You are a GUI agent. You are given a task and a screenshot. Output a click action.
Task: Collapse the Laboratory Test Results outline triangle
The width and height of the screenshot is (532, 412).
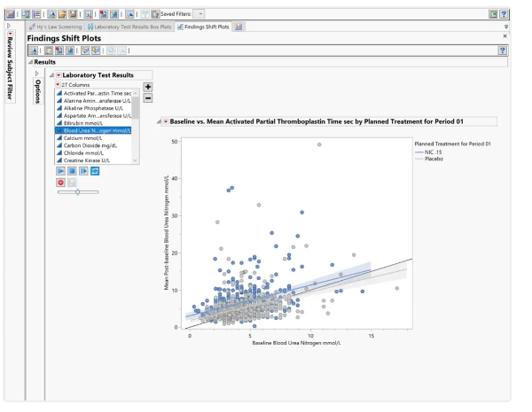pyautogui.click(x=51, y=75)
